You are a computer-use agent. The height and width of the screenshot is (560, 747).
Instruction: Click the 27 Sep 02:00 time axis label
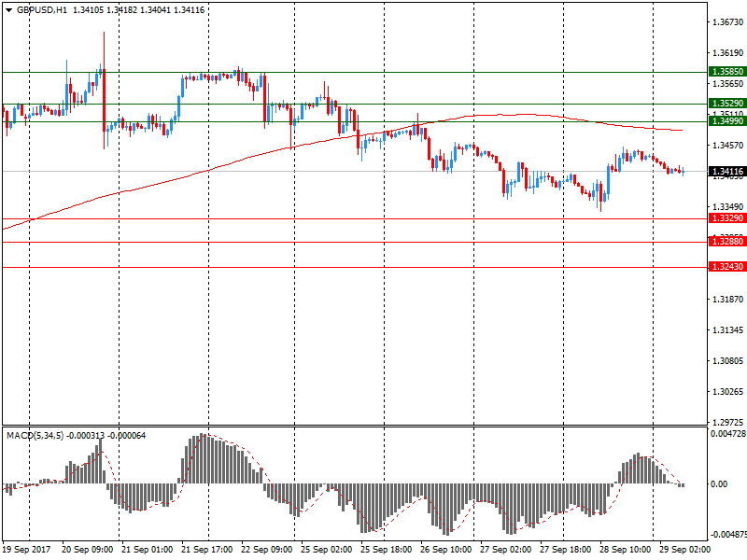pyautogui.click(x=505, y=550)
